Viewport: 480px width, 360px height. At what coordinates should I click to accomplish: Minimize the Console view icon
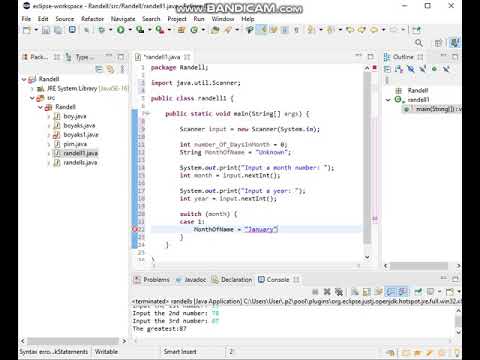444,278
